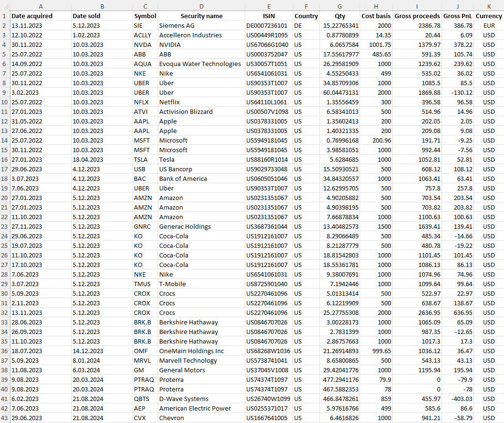
Task: Select column K header
Action: point(489,6)
